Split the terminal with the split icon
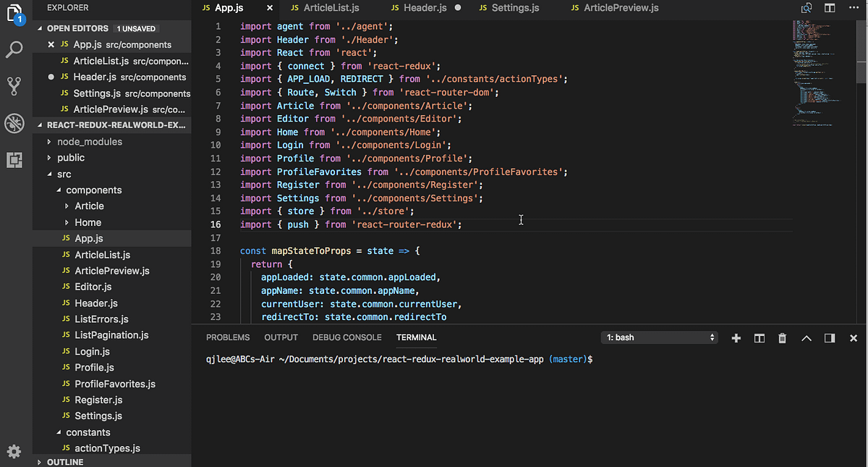 [759, 337]
